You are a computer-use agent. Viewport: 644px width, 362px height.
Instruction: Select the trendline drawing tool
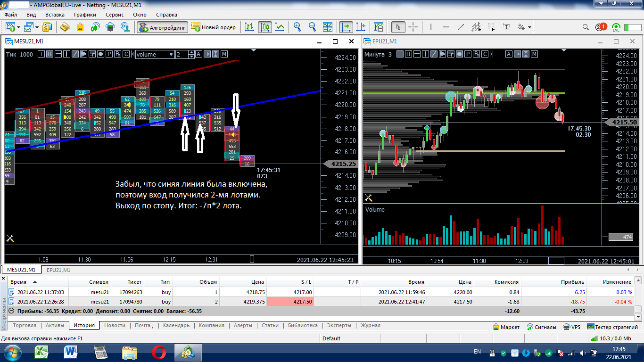point(461,27)
